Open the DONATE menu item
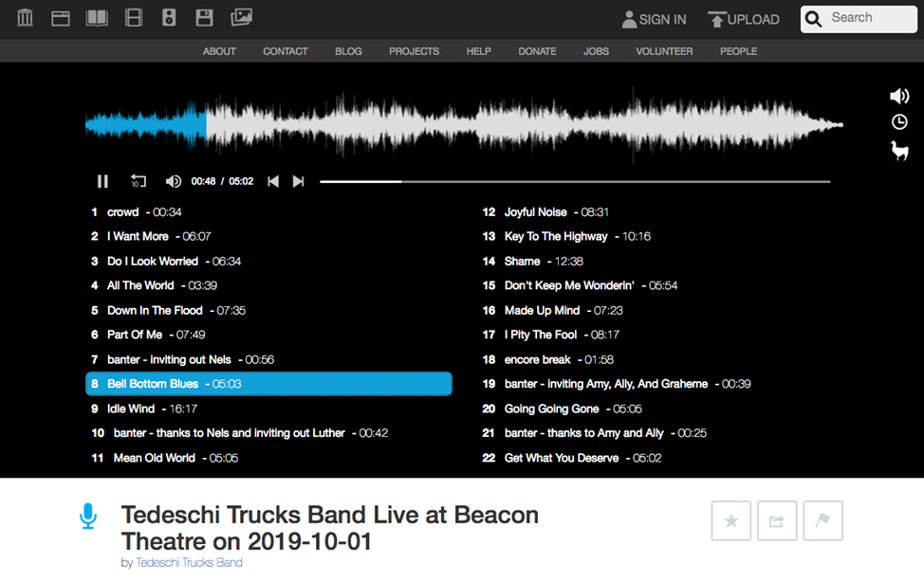Viewport: 924px width, 582px height. 537,51
